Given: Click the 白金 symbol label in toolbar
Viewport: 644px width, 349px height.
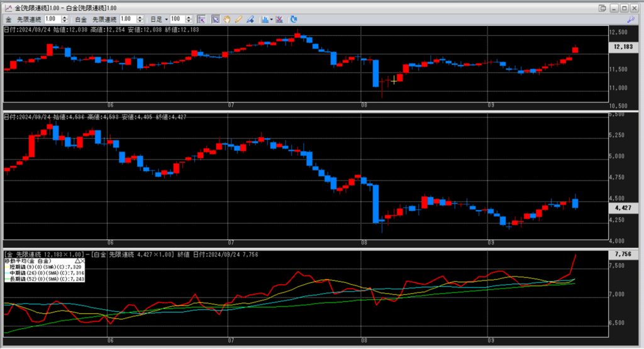Looking at the screenshot, I should coord(84,19).
